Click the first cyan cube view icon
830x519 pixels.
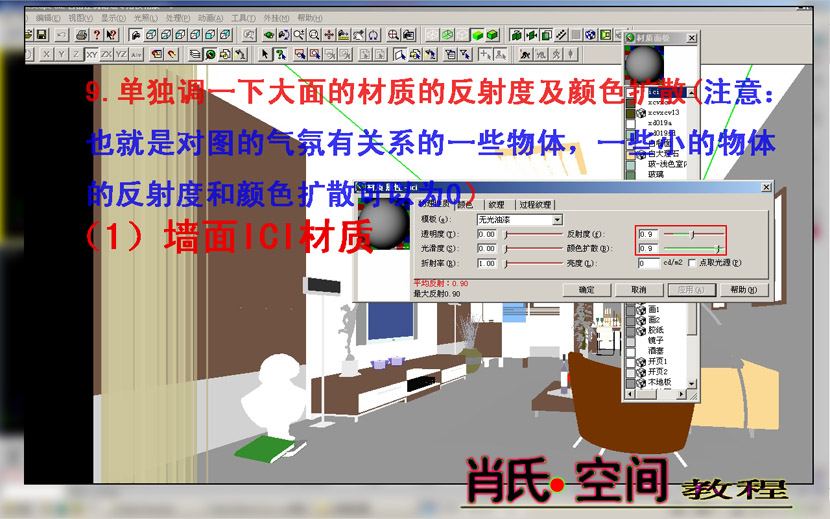(x=151, y=35)
